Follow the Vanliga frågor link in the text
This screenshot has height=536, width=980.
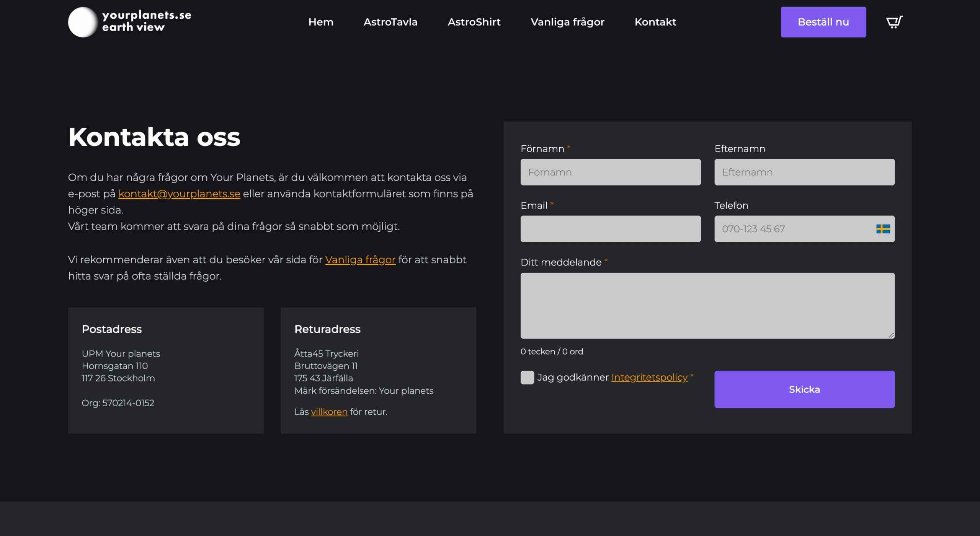coord(360,259)
